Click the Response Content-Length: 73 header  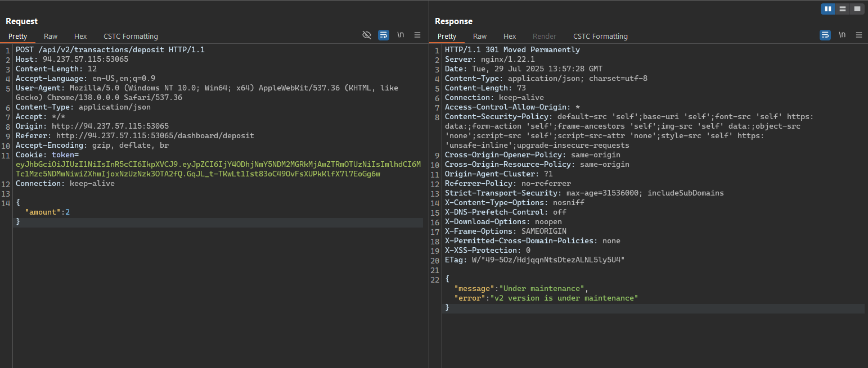485,88
